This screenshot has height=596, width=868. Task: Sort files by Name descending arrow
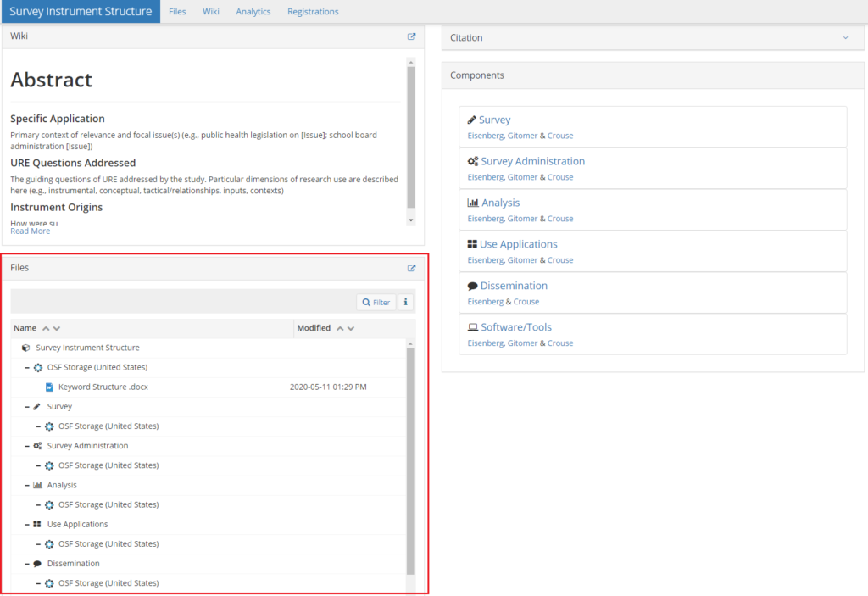tap(57, 328)
